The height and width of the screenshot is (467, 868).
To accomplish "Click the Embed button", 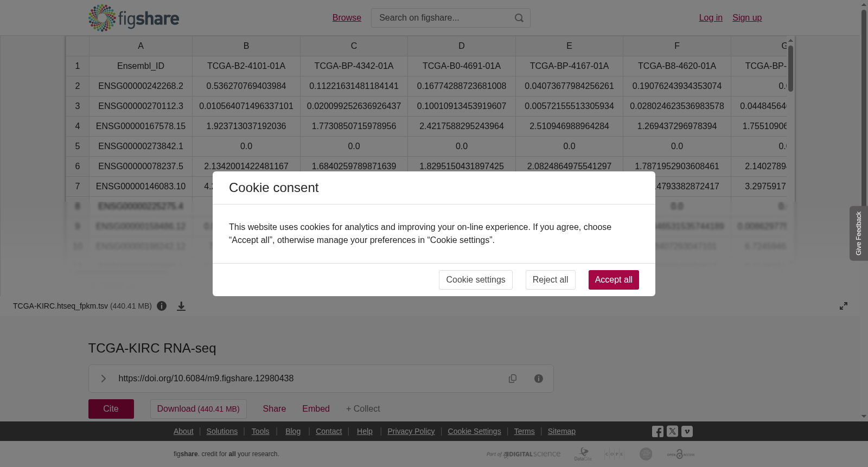I will coord(316,409).
